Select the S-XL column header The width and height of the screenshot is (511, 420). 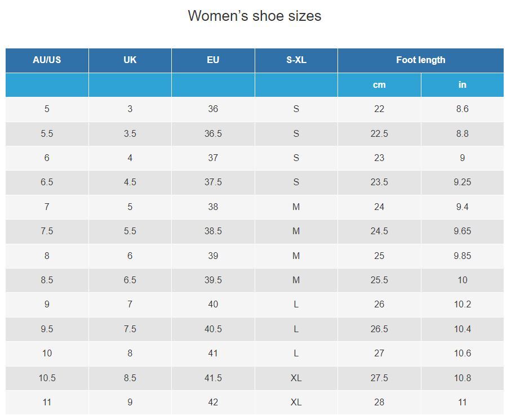(296, 60)
